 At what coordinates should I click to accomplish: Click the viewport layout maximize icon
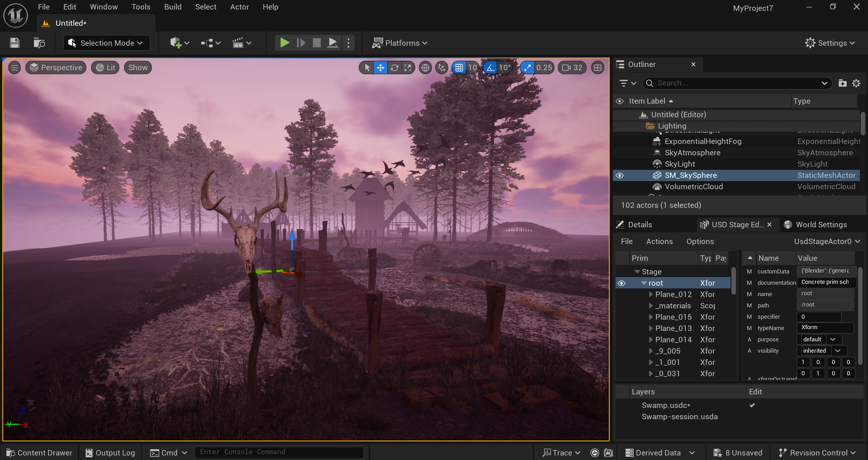click(x=598, y=67)
